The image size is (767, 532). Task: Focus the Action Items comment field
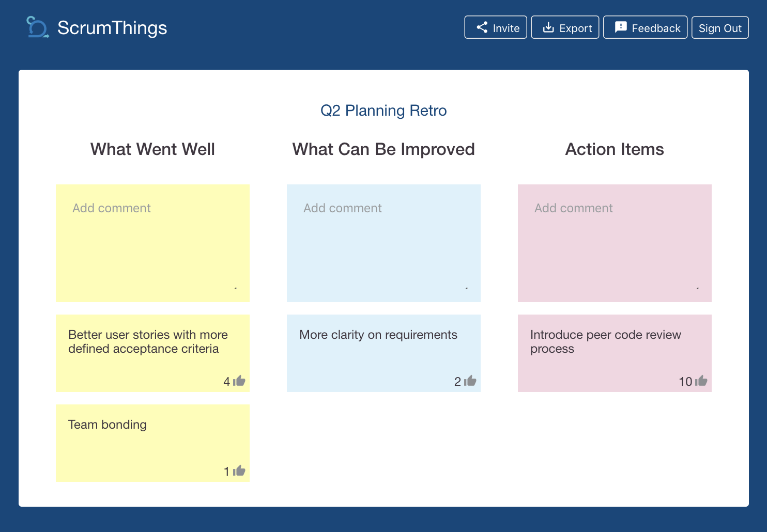pyautogui.click(x=615, y=243)
